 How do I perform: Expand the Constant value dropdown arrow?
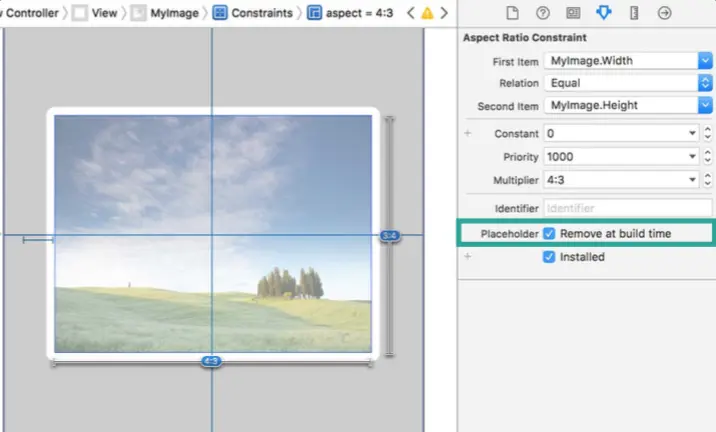click(x=692, y=133)
